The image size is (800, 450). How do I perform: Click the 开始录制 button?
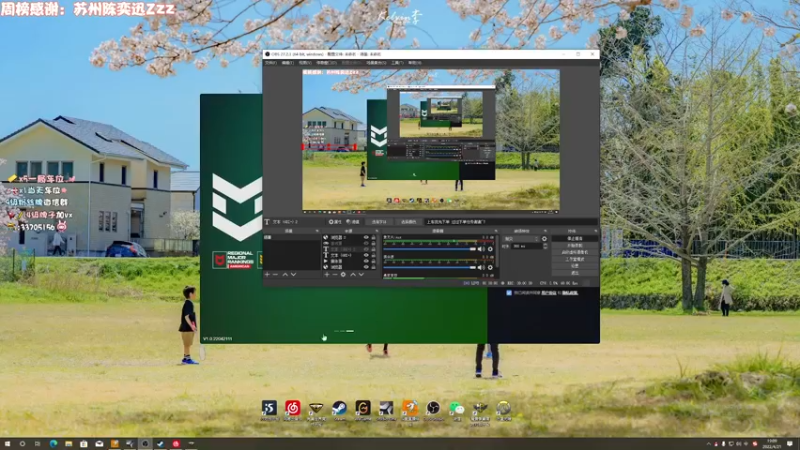pyautogui.click(x=575, y=245)
